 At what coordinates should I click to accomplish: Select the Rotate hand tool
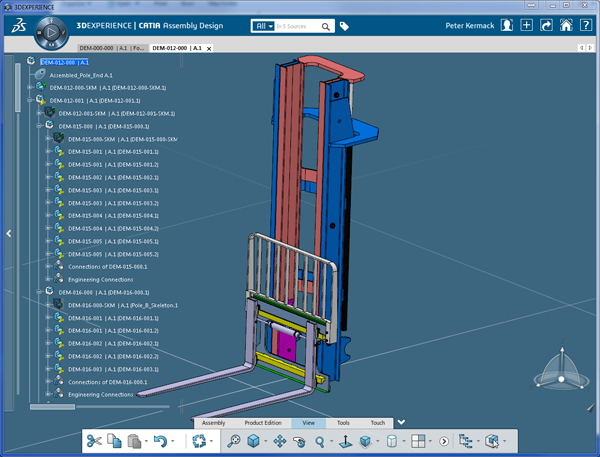tap(300, 442)
